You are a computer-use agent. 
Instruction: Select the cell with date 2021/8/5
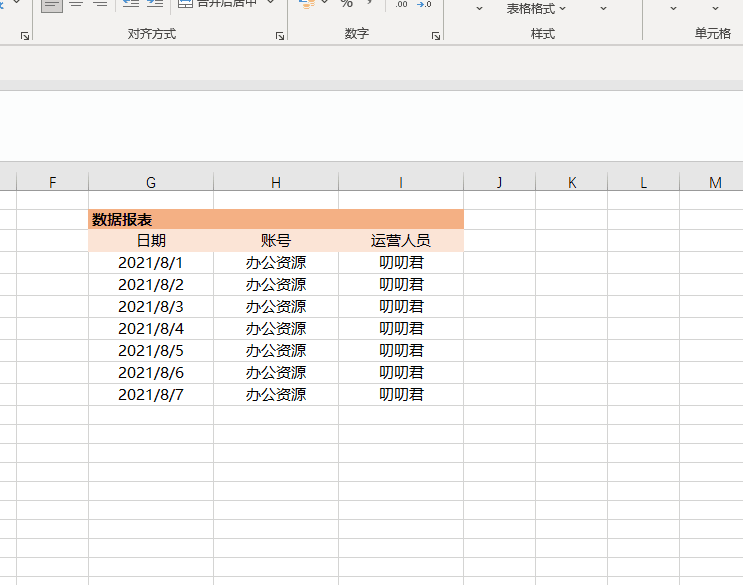151,351
